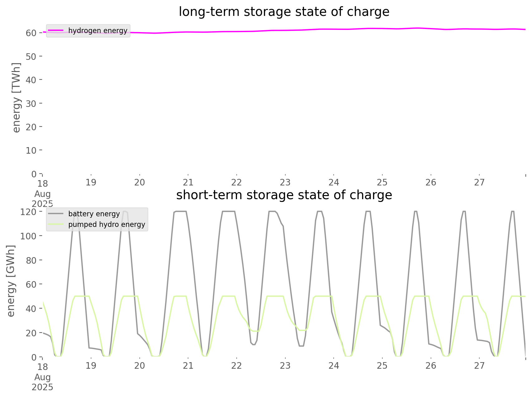Image resolution: width=532 pixels, height=398 pixels.
Task: Click the gray battery energy legend line
Action: (x=56, y=214)
